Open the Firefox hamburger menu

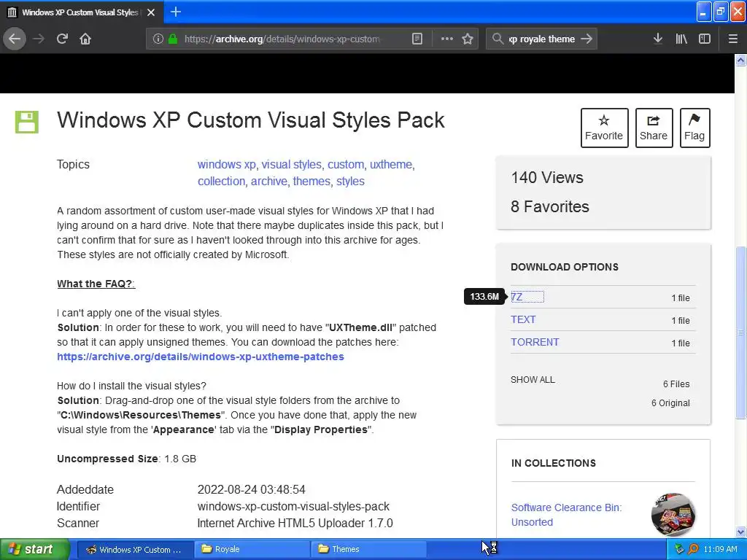[x=732, y=39]
